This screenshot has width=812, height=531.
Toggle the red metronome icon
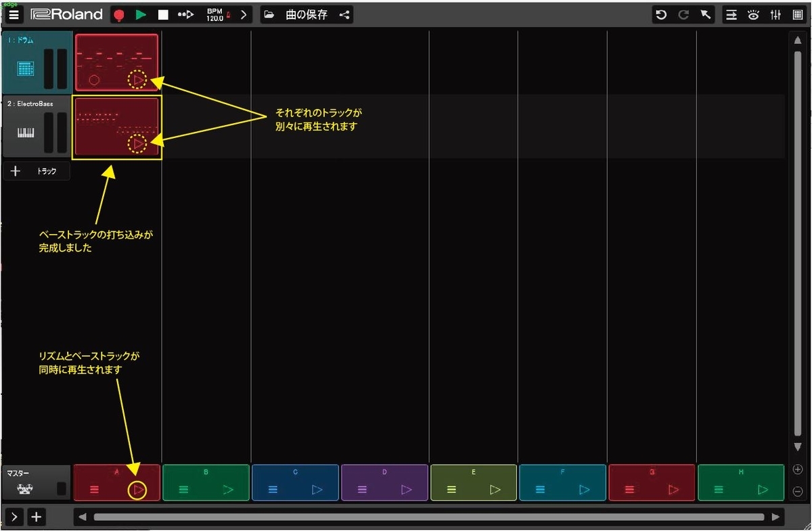coord(229,16)
